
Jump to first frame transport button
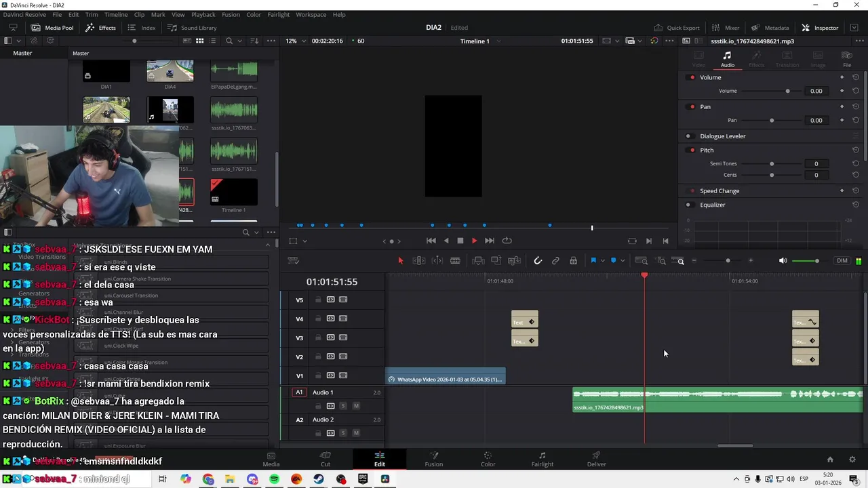click(x=431, y=241)
